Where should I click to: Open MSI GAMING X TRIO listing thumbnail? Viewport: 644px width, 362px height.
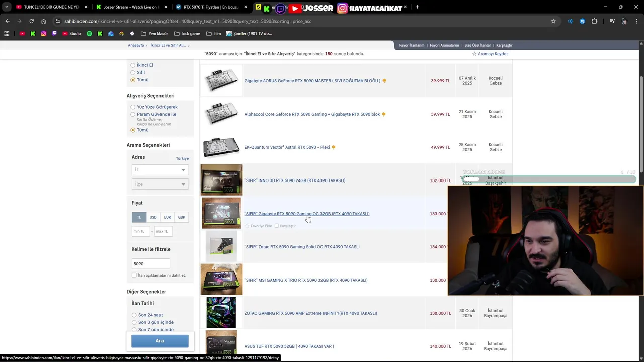click(221, 280)
